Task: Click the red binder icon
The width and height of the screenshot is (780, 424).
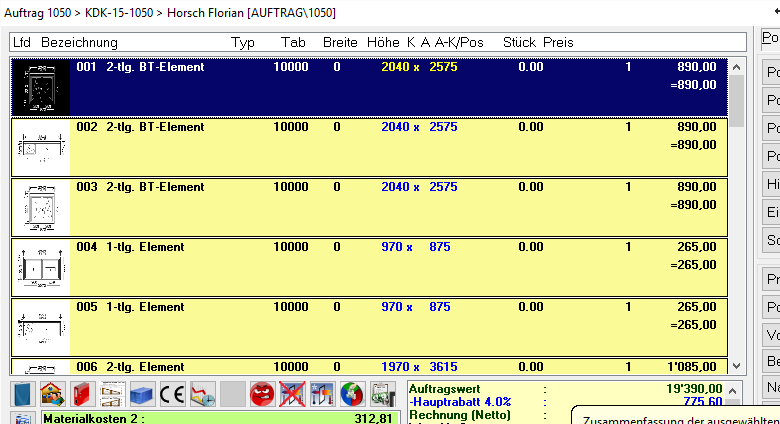Action: (x=83, y=394)
